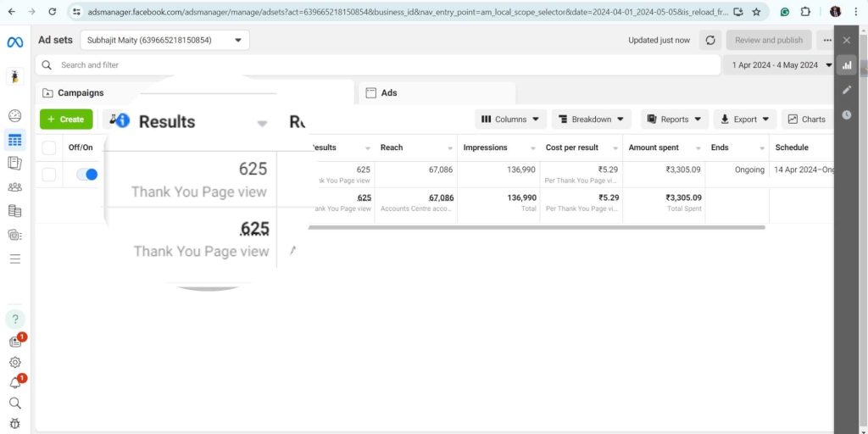Image resolution: width=868 pixels, height=434 pixels.
Task: Click the Review and publish button
Action: pos(768,40)
